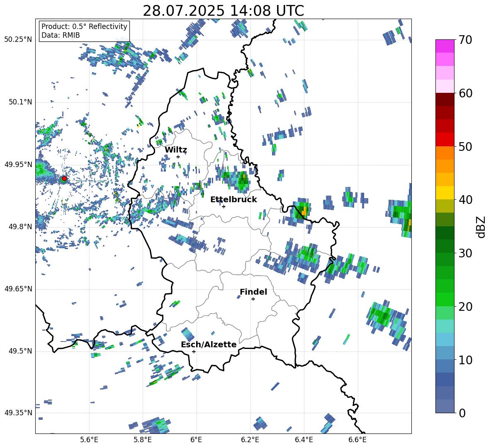Click the Wiltz city label
491x448 pixels.
pos(176,150)
